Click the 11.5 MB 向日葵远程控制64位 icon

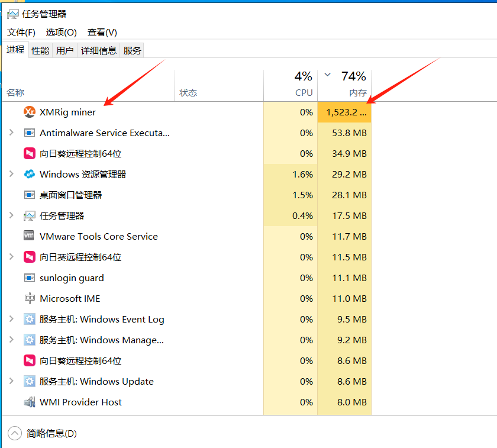pos(30,257)
